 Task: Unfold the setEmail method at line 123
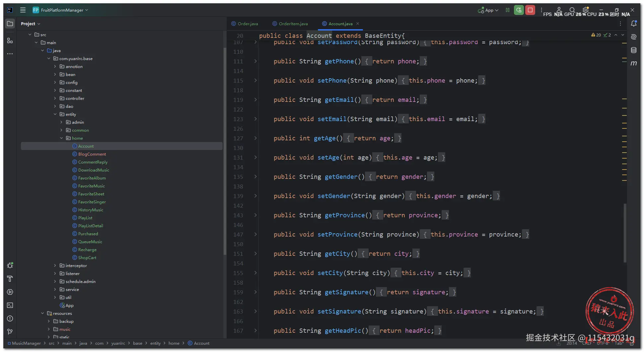click(255, 119)
